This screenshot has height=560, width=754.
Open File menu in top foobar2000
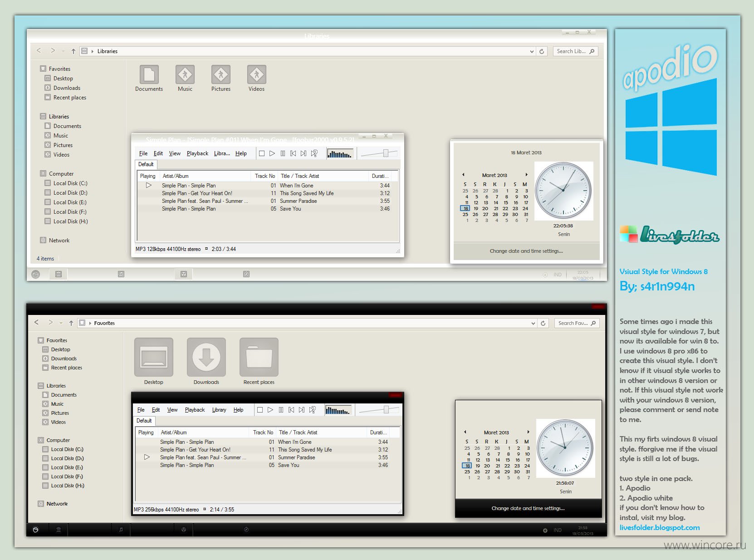pos(143,153)
